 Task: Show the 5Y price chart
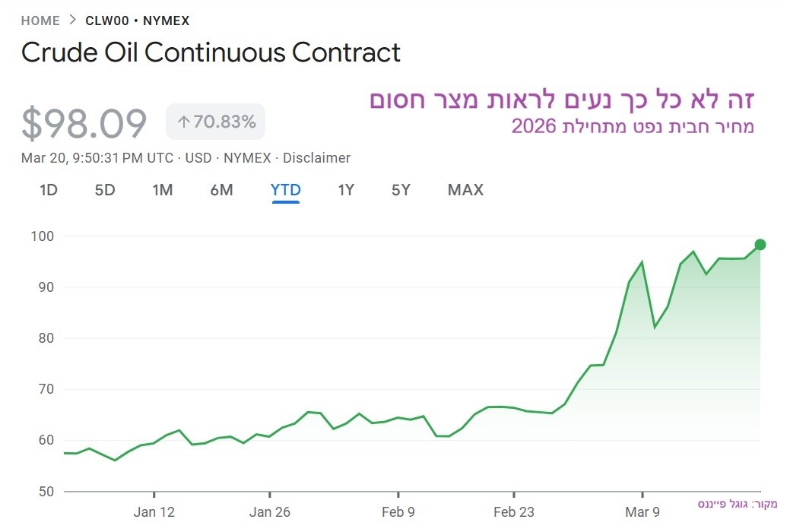point(401,190)
